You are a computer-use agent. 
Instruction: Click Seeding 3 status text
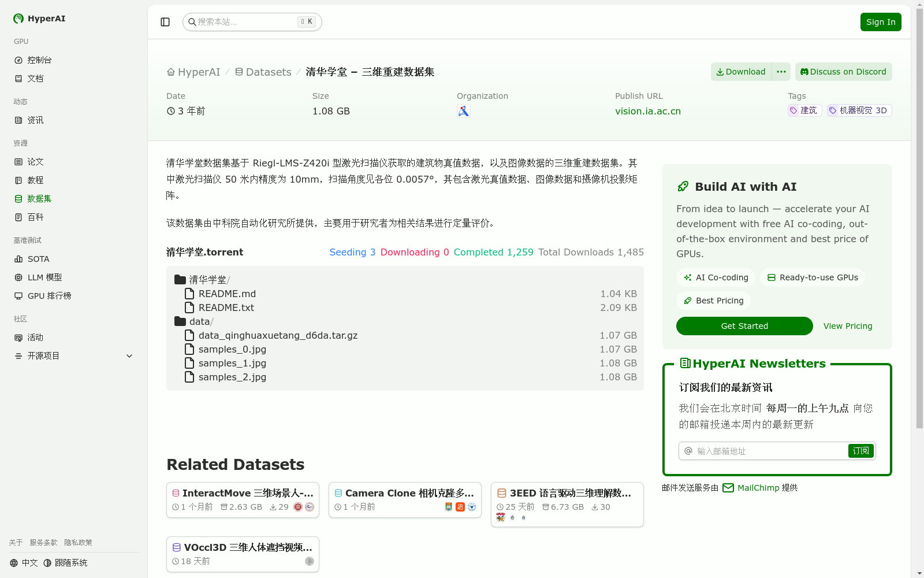tap(352, 252)
